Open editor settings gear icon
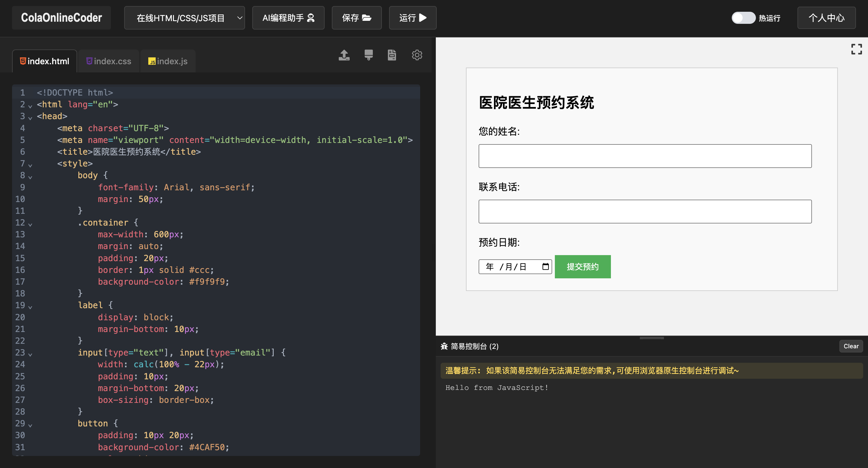The width and height of the screenshot is (868, 468). (x=417, y=55)
